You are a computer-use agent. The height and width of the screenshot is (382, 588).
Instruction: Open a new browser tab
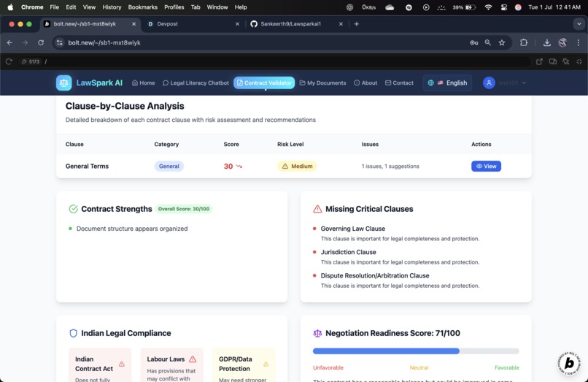click(x=356, y=23)
